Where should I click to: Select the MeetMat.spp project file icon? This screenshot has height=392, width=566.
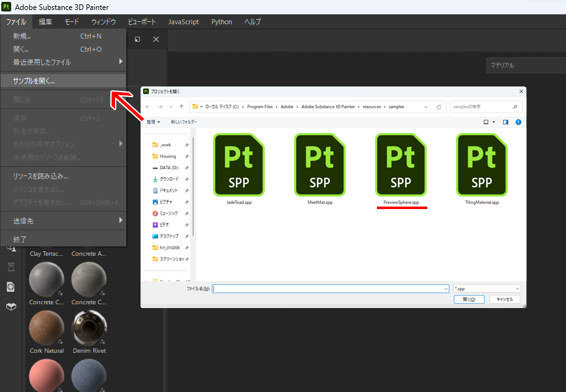point(320,165)
